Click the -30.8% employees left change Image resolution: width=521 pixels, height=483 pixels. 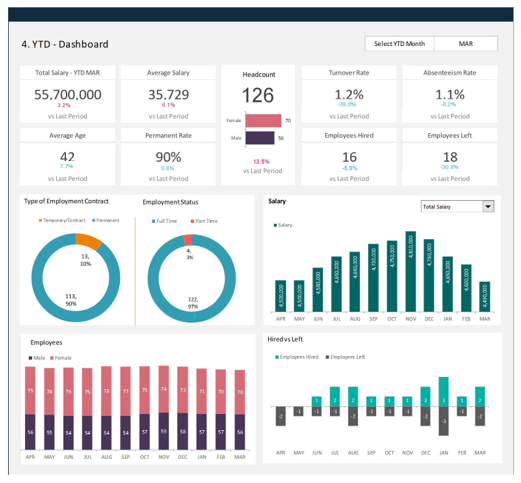(x=449, y=167)
